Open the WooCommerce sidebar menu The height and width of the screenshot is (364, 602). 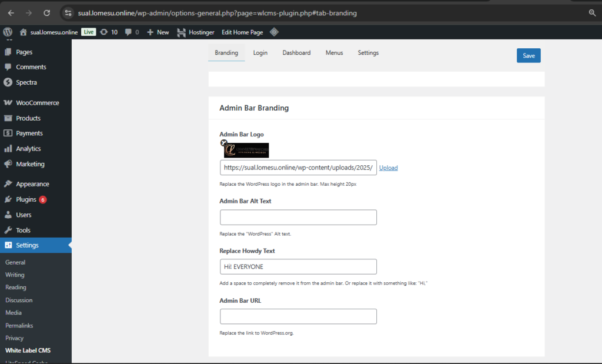click(36, 103)
